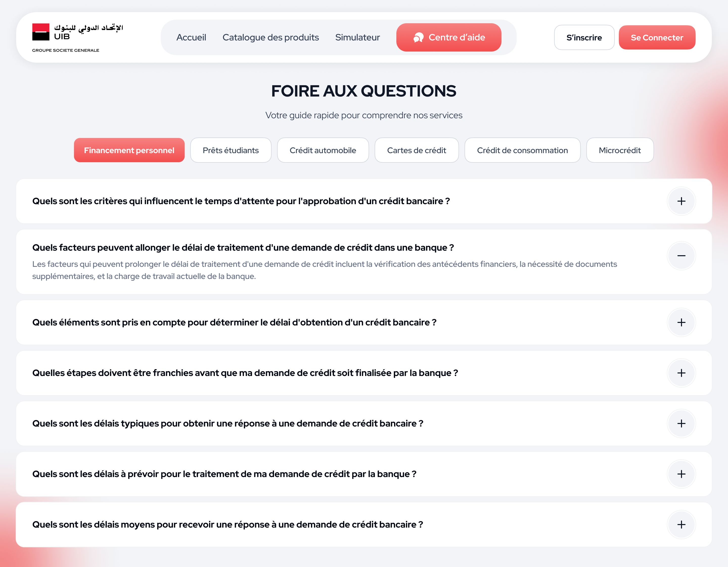728x567 pixels.
Task: Expand the question about délais moyens
Action: (x=681, y=525)
